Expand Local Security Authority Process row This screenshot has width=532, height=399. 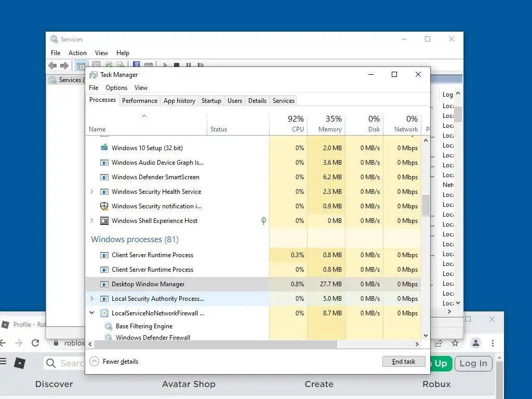[x=91, y=299]
